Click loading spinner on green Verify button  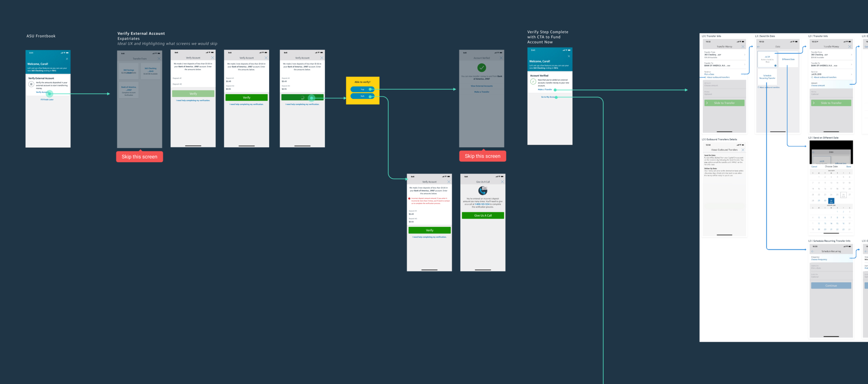[x=302, y=98]
